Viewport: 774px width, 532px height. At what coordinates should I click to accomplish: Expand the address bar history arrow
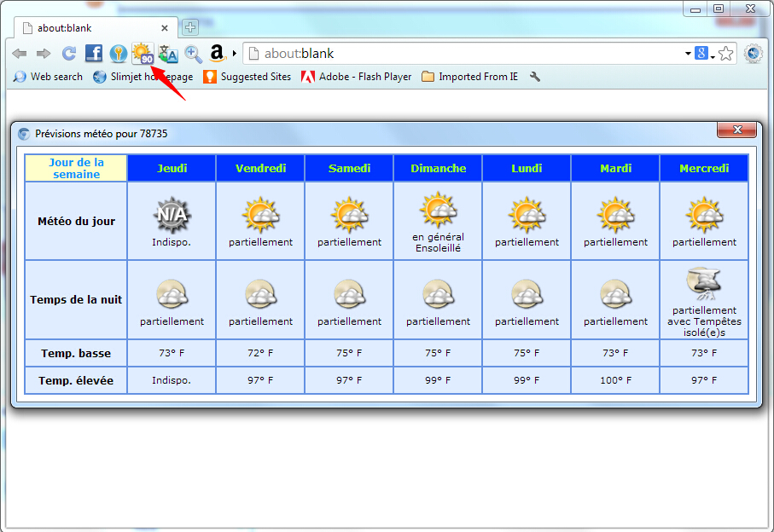688,53
